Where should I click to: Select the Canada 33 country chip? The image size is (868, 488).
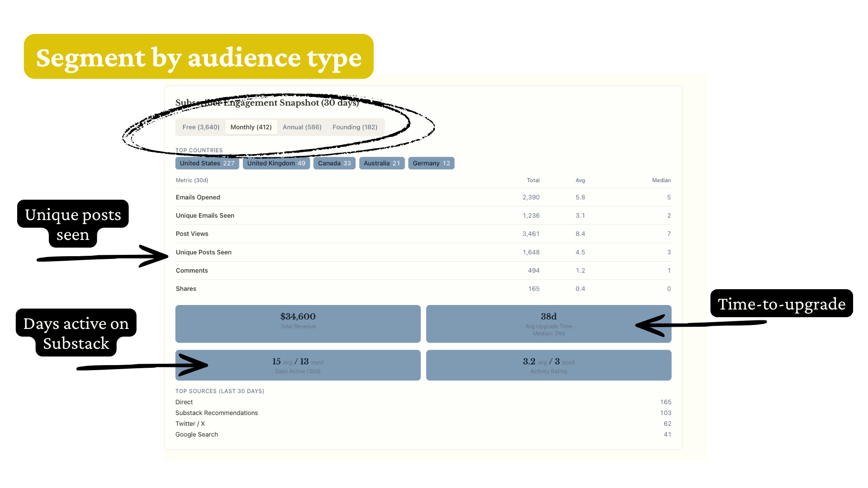(x=334, y=163)
